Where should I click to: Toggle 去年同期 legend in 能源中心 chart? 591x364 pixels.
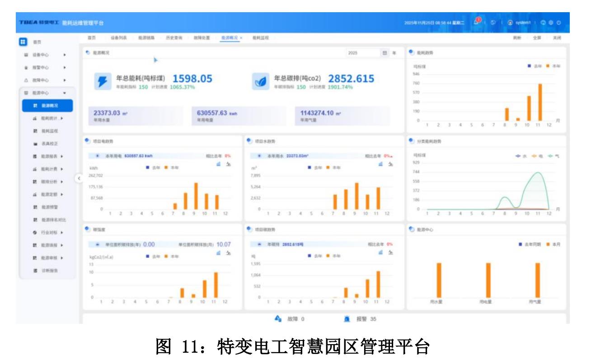530,244
